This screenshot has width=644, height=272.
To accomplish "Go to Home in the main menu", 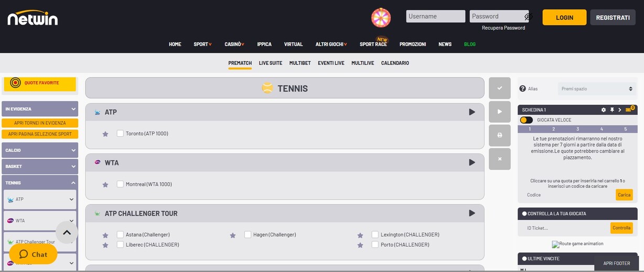I will [175, 44].
